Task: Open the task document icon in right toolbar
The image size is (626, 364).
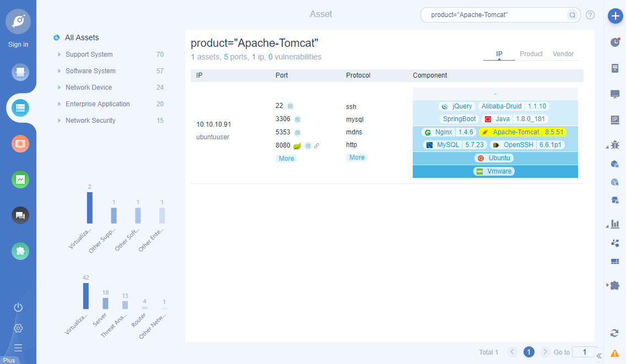Action: click(615, 68)
